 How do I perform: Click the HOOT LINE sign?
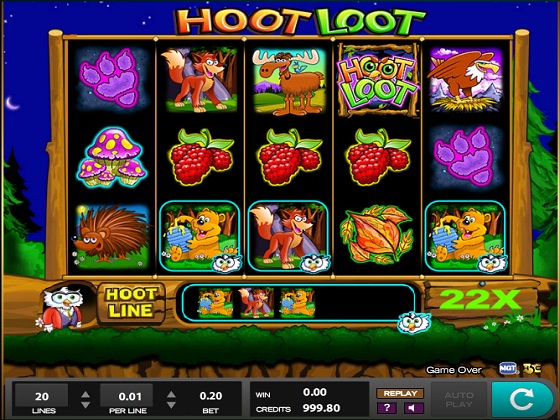[x=131, y=302]
